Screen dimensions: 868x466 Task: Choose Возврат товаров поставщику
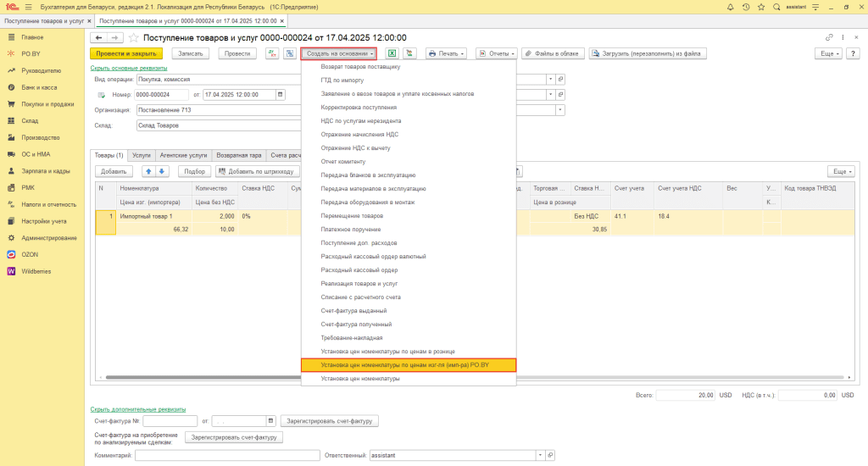click(360, 66)
